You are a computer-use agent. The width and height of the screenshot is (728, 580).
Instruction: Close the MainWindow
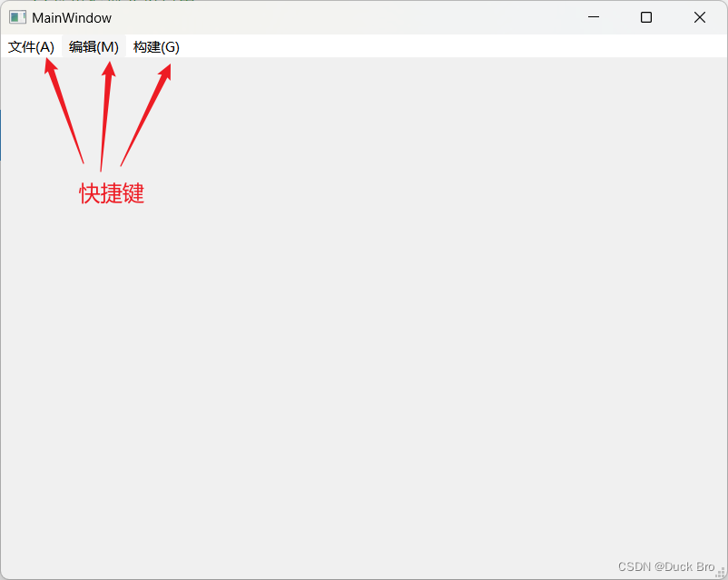(x=699, y=17)
